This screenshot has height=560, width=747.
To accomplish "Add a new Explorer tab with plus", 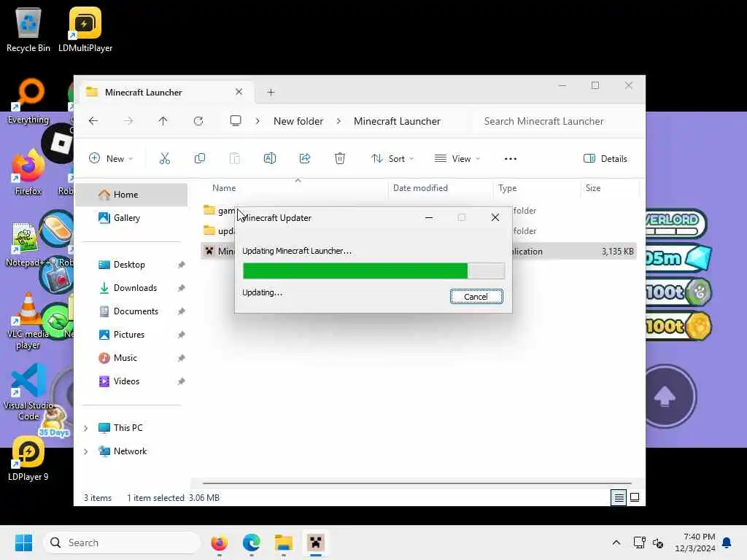I will (271, 93).
